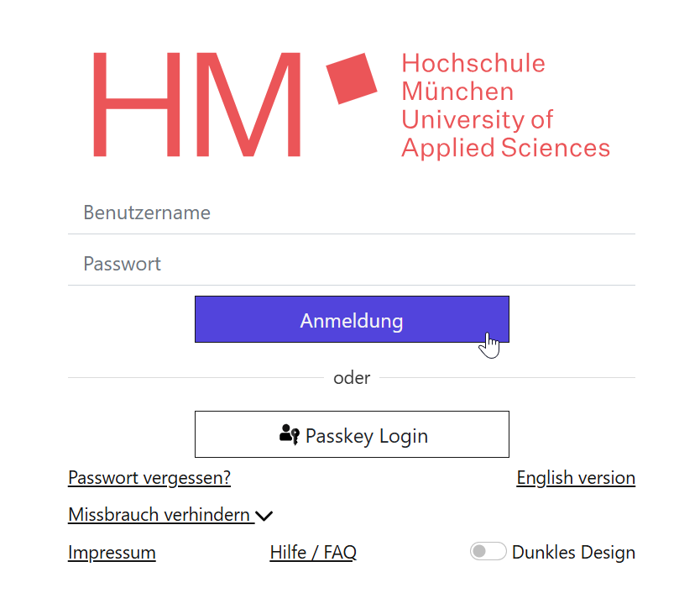Click the word 'München' in the logo
The height and width of the screenshot is (609, 700).
point(457,91)
